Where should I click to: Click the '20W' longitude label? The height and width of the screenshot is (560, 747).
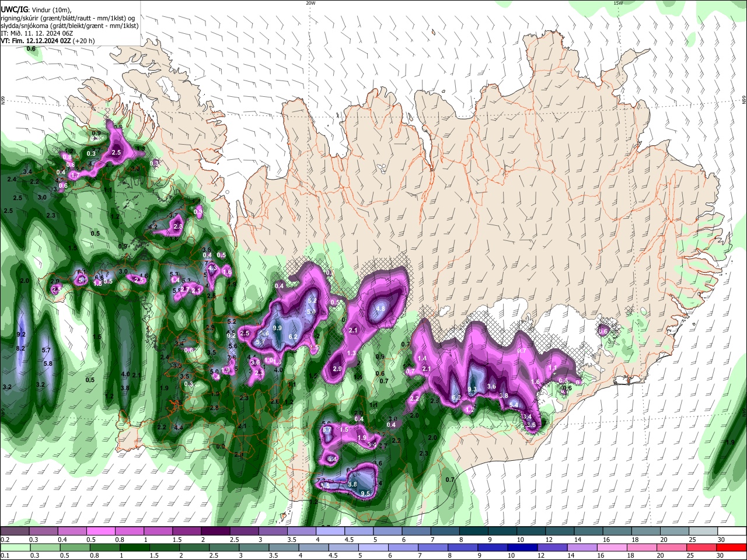(x=310, y=3)
